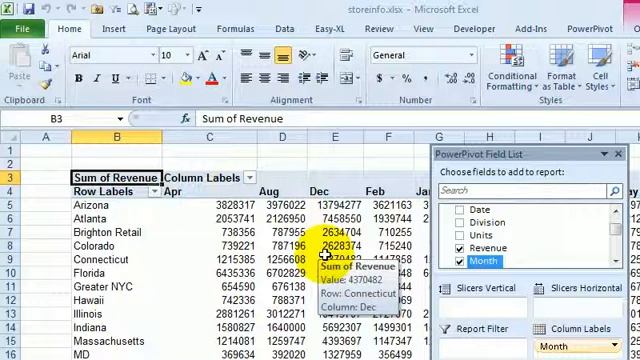Open the PowerPivot Field List options arrow

coord(604,154)
